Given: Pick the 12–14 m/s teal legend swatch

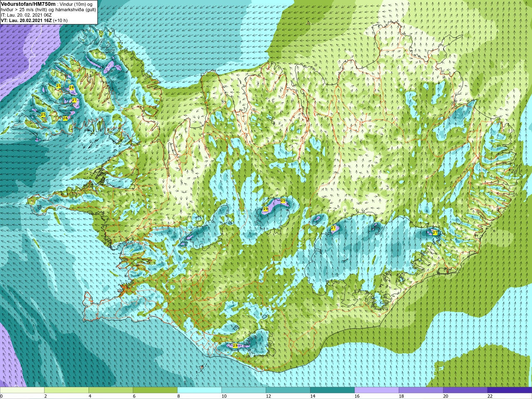Looking at the screenshot, I should pos(288,390).
